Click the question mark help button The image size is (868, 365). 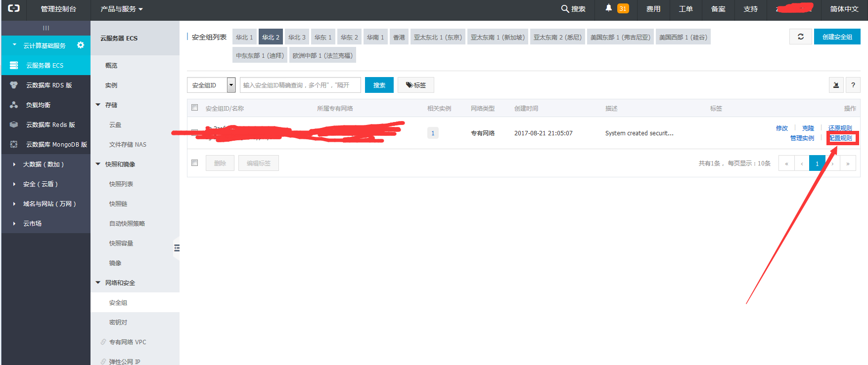coord(853,85)
